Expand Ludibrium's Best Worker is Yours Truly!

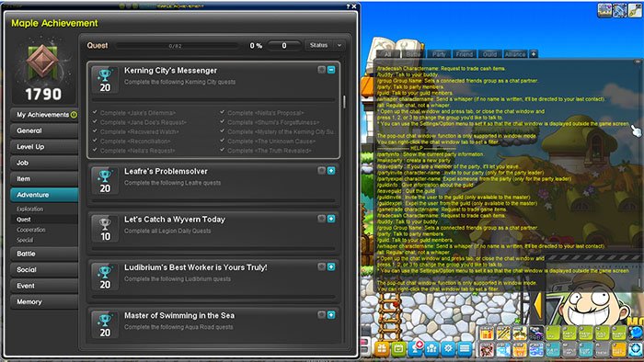[x=331, y=266]
